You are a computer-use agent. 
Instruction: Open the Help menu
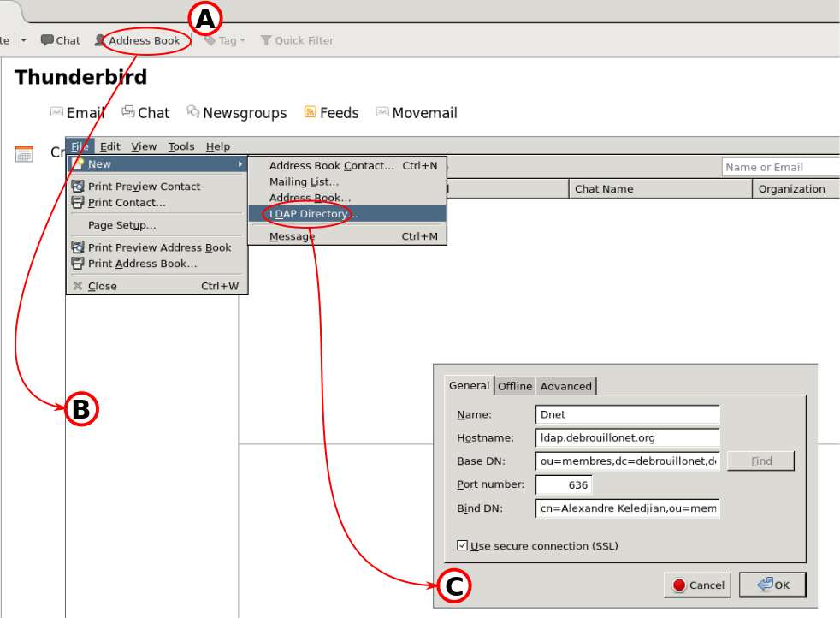pos(218,146)
